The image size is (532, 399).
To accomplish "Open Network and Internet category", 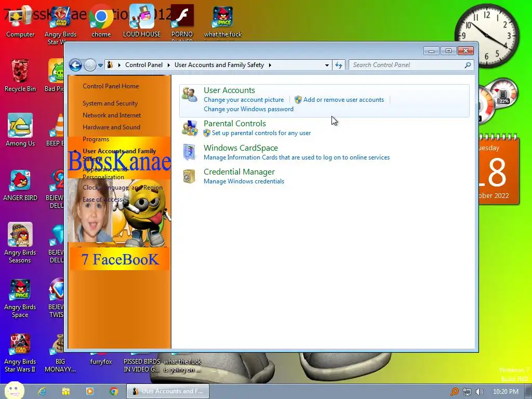I will pyautogui.click(x=112, y=115).
